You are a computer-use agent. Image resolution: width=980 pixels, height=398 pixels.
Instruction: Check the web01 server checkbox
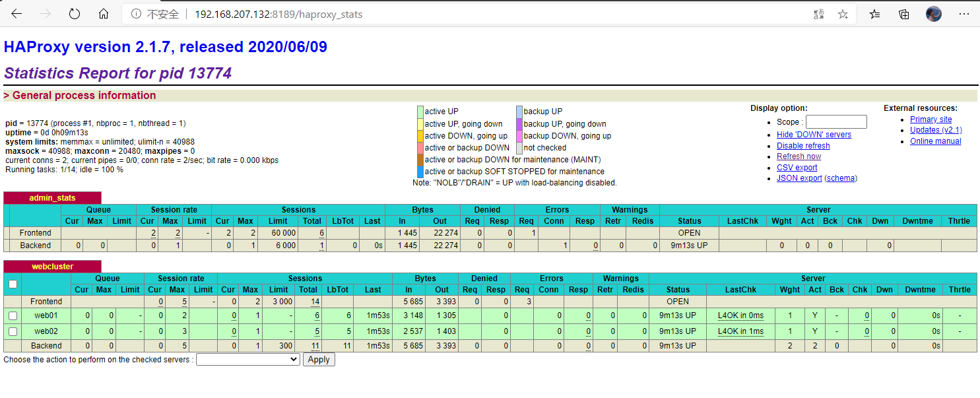coord(13,315)
